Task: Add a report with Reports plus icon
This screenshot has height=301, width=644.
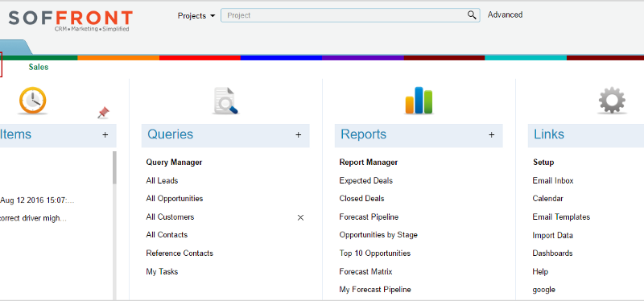Action: [x=491, y=134]
